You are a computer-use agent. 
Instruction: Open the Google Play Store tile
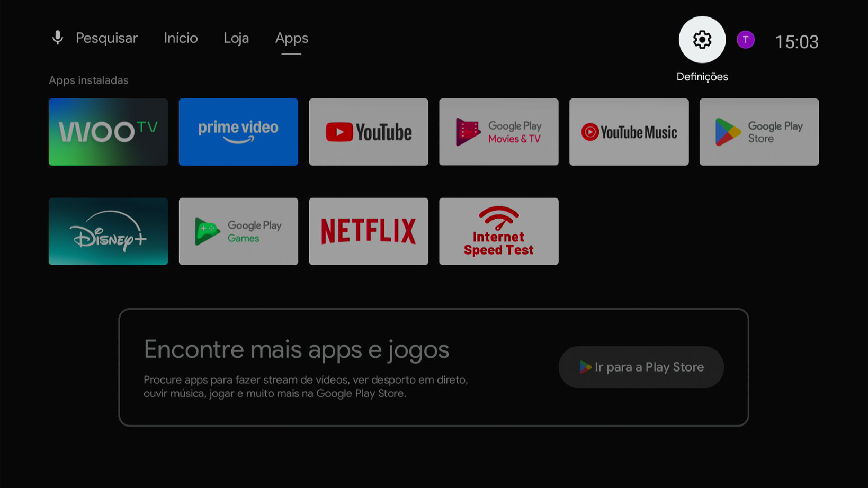click(759, 132)
